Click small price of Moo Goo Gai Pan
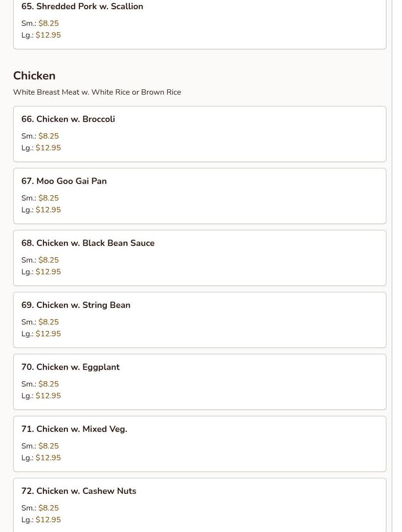Screen dimensions: 402x532 [48, 198]
